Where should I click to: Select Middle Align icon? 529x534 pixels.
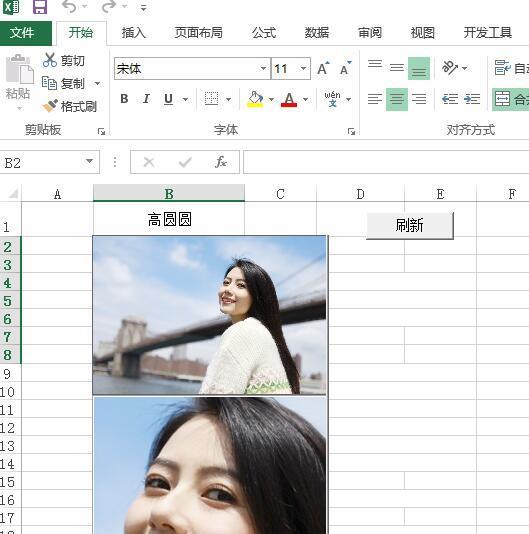pyautogui.click(x=397, y=68)
